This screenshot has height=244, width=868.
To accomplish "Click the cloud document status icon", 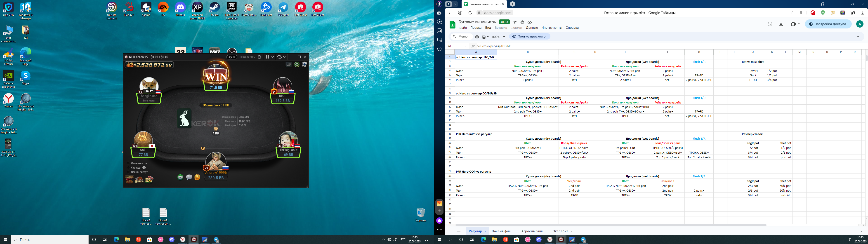I will point(530,22).
